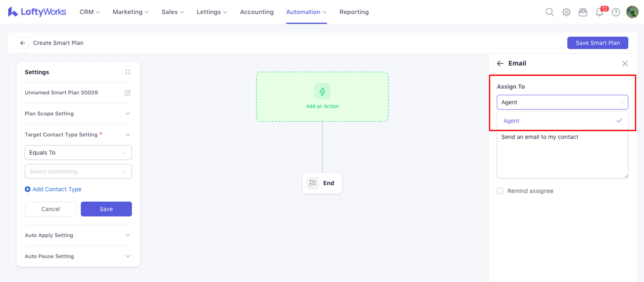This screenshot has width=644, height=282.
Task: Click the Add an Action lightning icon
Action: click(x=322, y=92)
